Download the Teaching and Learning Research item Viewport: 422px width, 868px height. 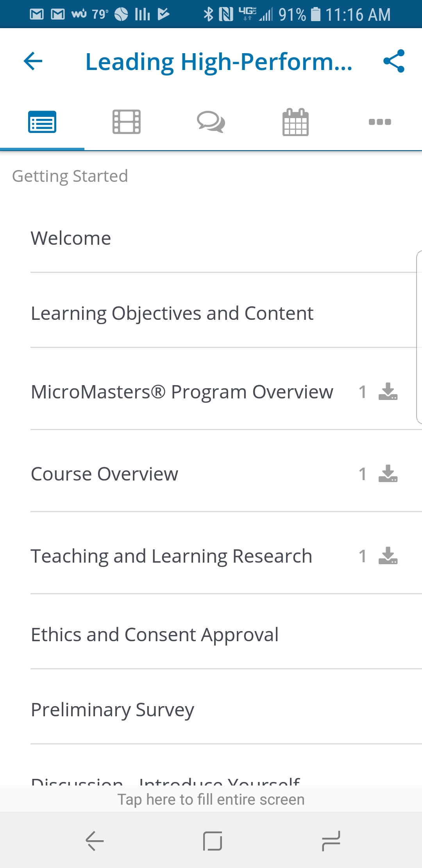(388, 556)
